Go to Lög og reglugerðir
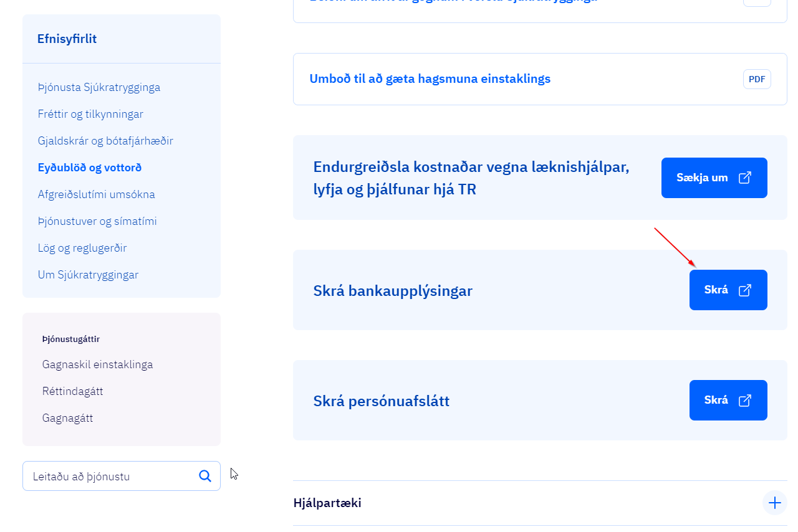798x532 pixels. [82, 248]
